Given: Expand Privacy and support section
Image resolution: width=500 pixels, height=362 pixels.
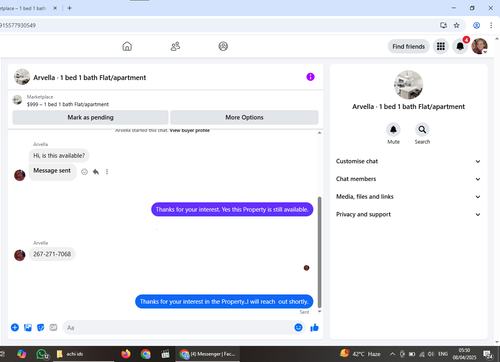Looking at the screenshot, I should [408, 214].
